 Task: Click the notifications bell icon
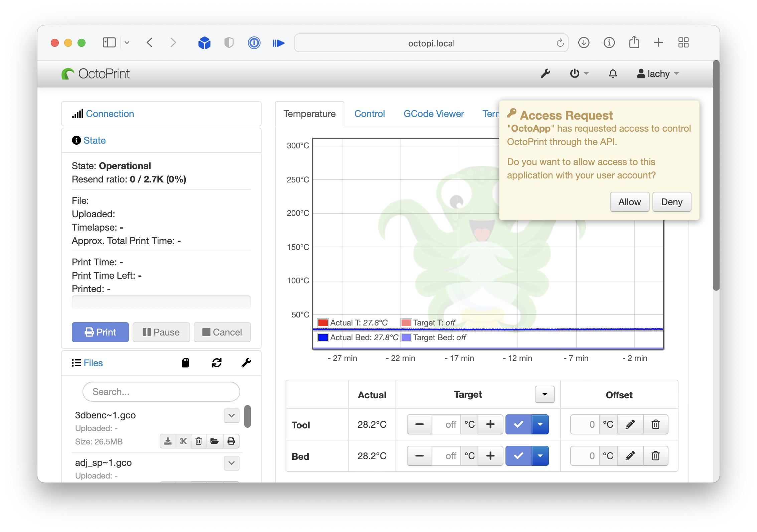pos(613,74)
